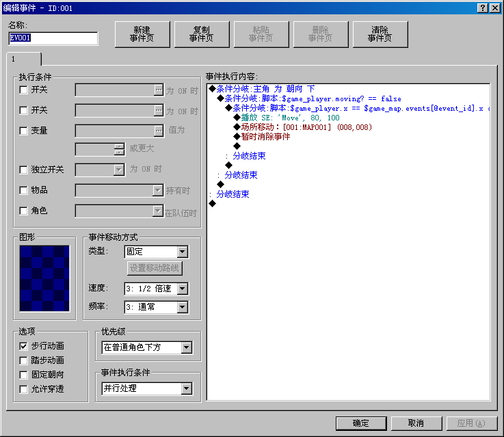Click 清除事件页 button

point(380,34)
